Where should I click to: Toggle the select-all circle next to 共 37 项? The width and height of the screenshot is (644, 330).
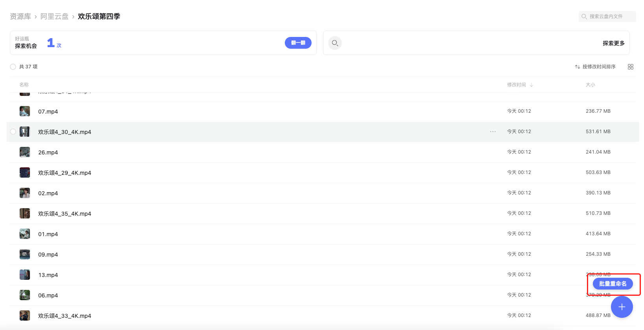[x=13, y=67]
